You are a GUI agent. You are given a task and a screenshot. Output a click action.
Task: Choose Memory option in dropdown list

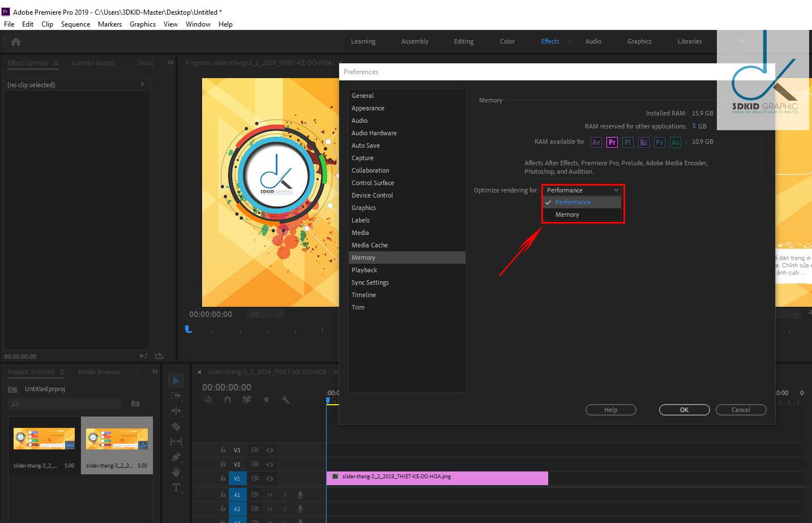(x=583, y=215)
